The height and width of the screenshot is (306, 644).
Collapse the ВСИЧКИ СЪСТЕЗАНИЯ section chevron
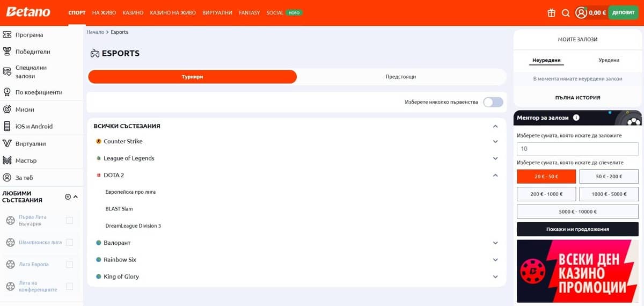pyautogui.click(x=495, y=126)
